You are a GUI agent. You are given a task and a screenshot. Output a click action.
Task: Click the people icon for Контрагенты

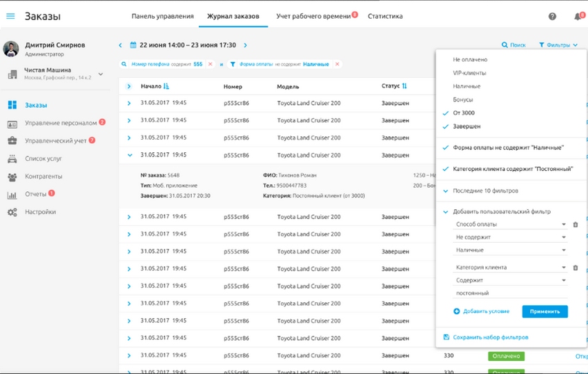click(13, 177)
